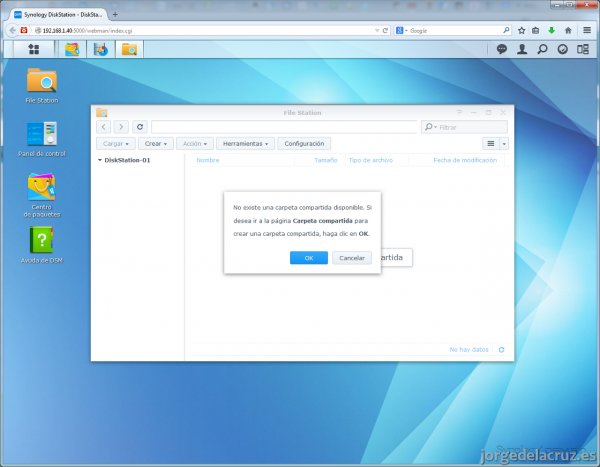Minimize the File Station window
Viewport: 600px width, 467px height.
click(474, 113)
